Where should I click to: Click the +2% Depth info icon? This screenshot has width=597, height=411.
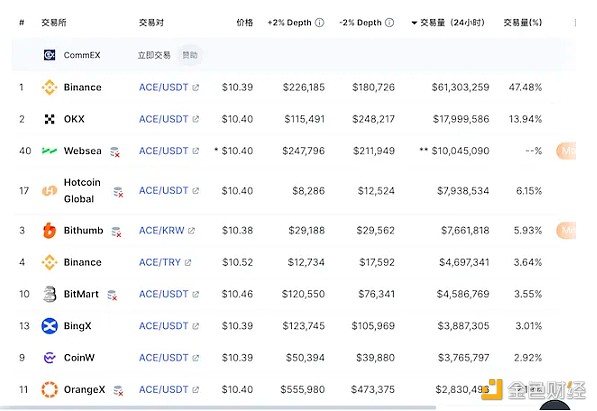(x=320, y=22)
